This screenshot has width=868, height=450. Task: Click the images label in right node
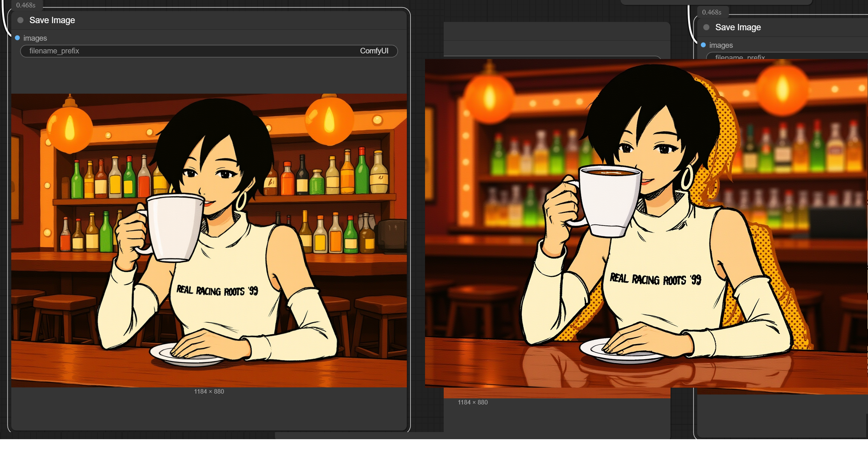(x=721, y=45)
